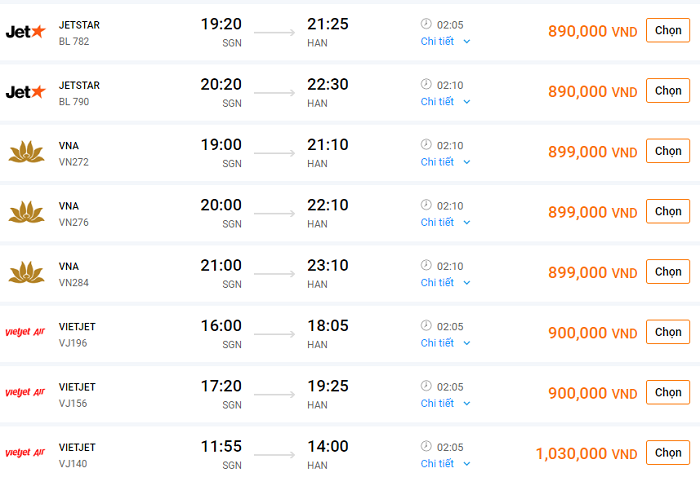The image size is (700, 477).
Task: Select Vietjet flight VJ156 using Chọn
Action: click(x=667, y=392)
